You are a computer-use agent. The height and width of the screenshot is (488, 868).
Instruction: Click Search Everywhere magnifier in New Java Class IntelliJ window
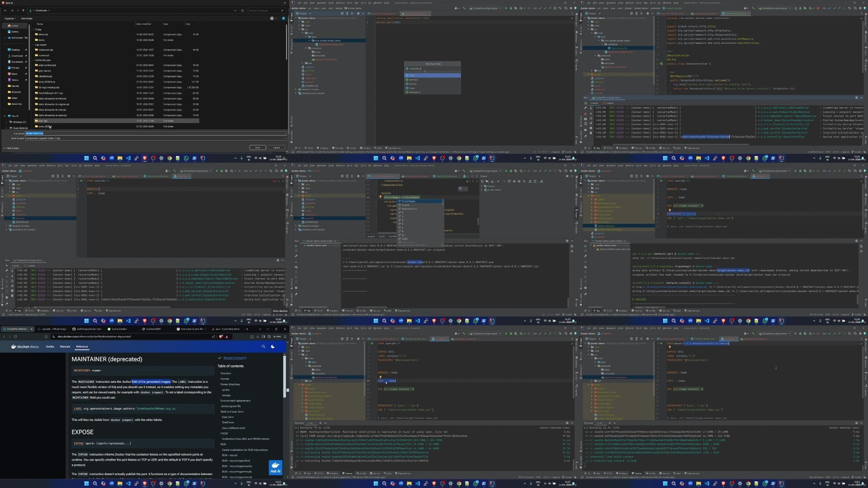566,8
